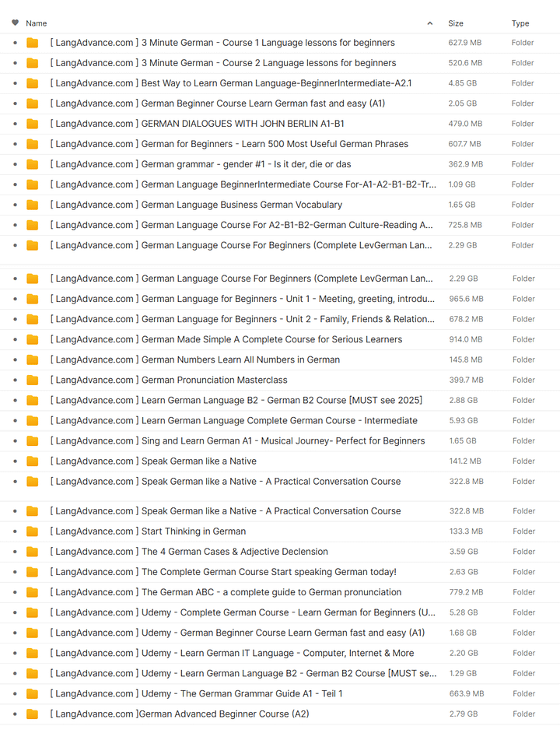
Task: Click folder icon for The German ABC guide
Action: point(33,592)
